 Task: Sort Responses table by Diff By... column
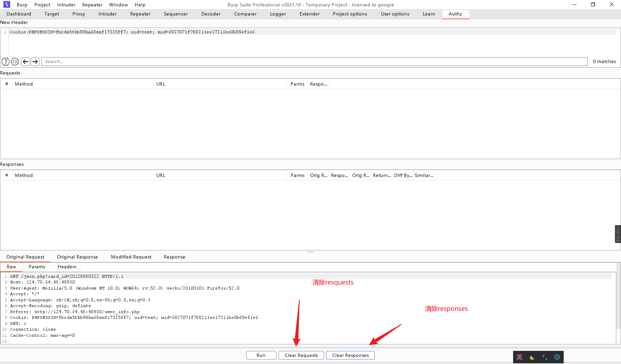tap(403, 175)
